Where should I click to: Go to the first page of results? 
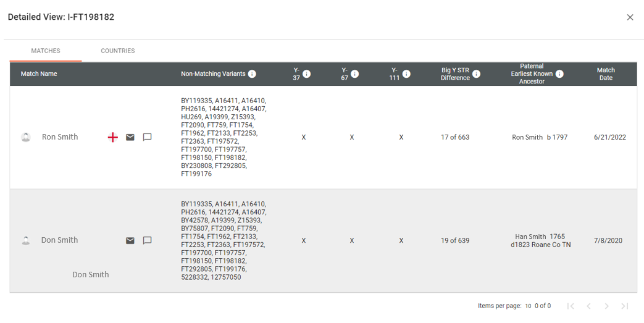pyautogui.click(x=571, y=306)
